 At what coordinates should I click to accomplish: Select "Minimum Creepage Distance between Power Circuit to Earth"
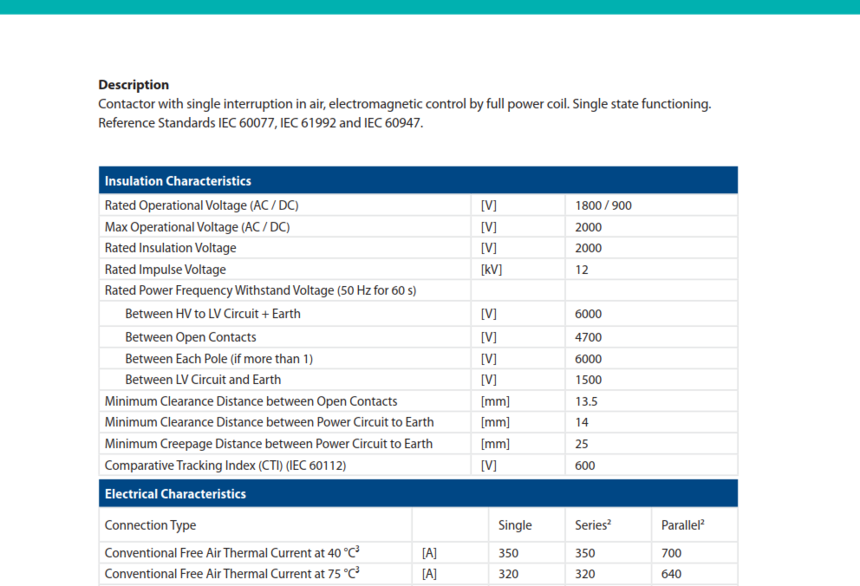[x=268, y=443]
